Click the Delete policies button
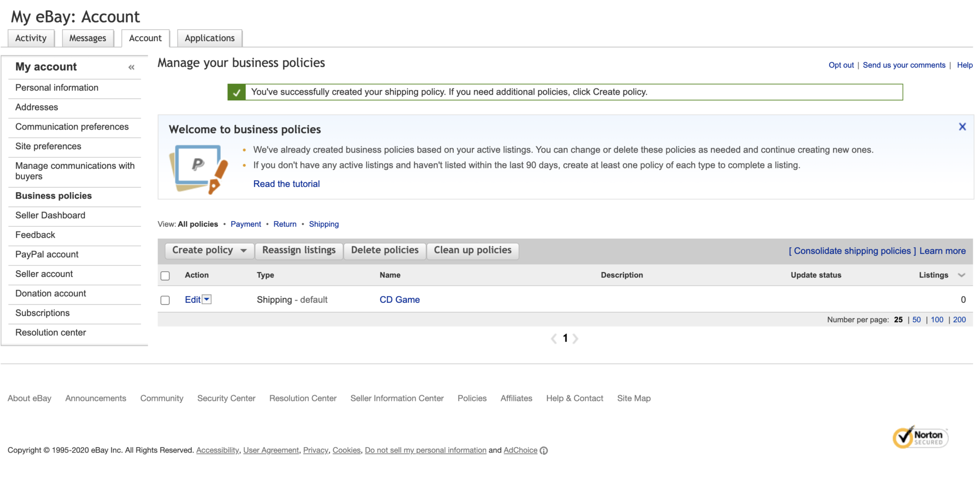This screenshot has height=496, width=980. point(384,250)
